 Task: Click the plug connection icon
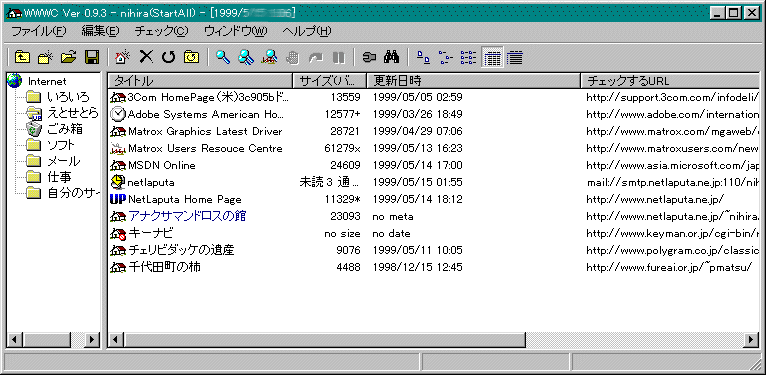[x=369, y=58]
